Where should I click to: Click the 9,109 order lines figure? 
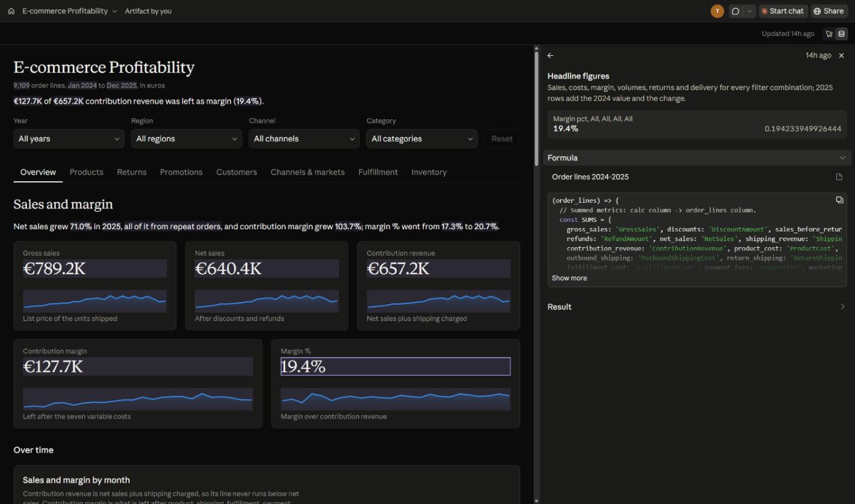[x=22, y=85]
